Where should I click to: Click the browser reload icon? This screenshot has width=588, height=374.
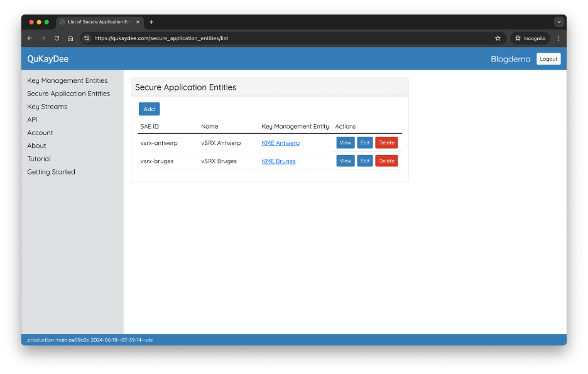(x=57, y=38)
